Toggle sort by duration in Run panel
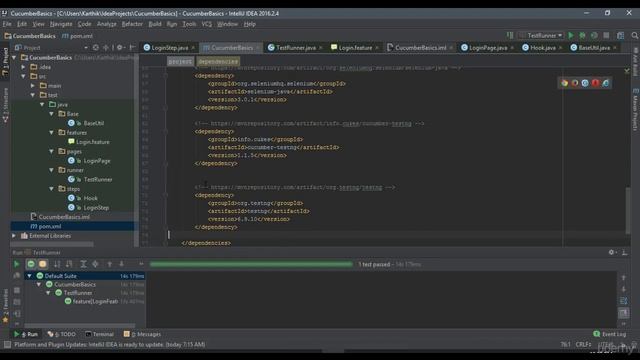 [x=69, y=264]
